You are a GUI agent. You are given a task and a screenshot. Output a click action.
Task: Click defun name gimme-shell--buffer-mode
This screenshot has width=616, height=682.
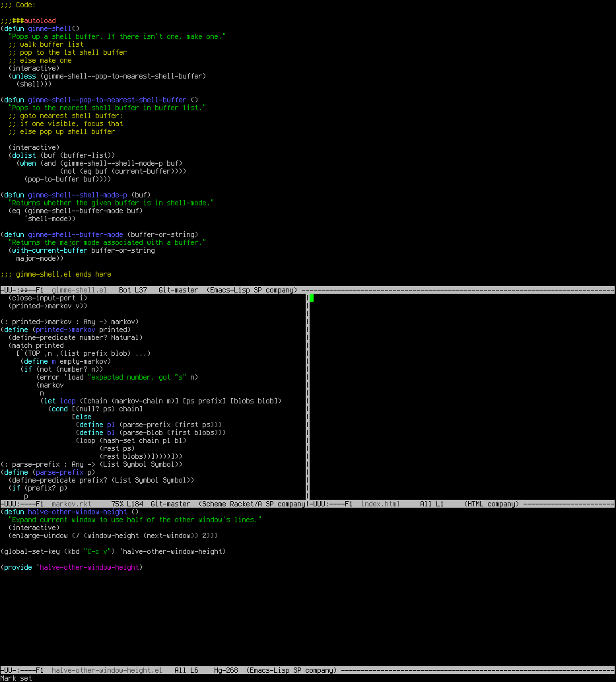point(75,234)
